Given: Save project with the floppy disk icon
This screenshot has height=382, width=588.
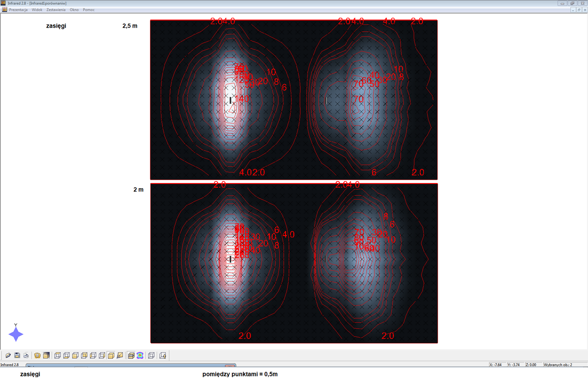Looking at the screenshot, I should point(17,356).
